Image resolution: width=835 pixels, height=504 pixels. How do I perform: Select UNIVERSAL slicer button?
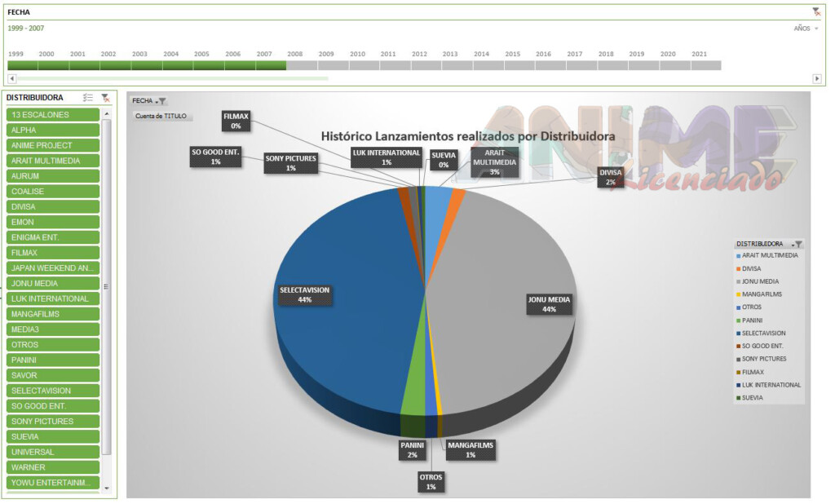(53, 453)
